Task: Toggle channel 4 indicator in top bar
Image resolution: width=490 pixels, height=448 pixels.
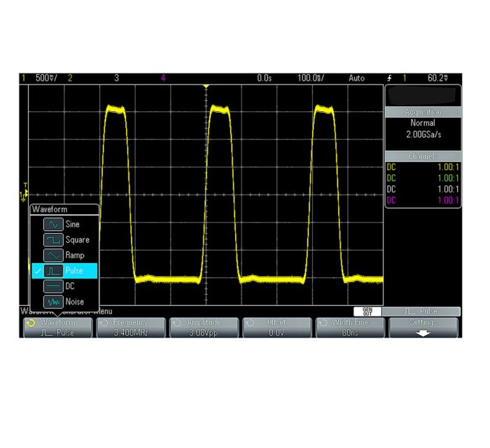Action: point(163,78)
